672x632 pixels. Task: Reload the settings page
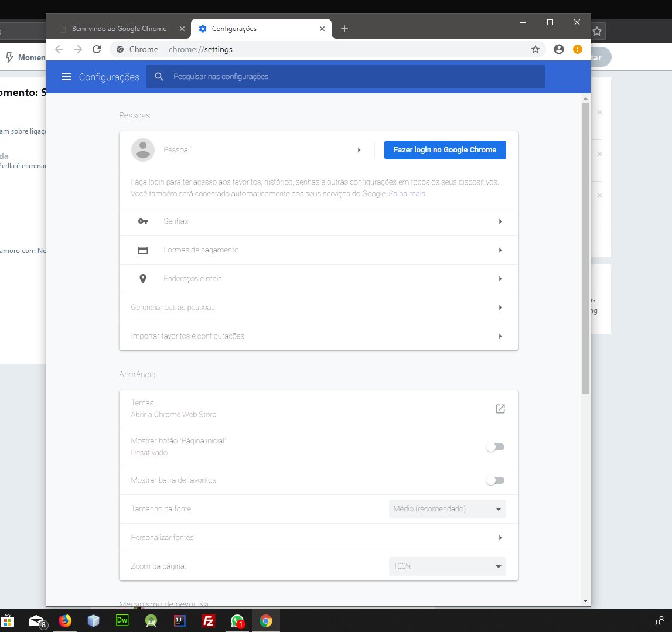97,49
